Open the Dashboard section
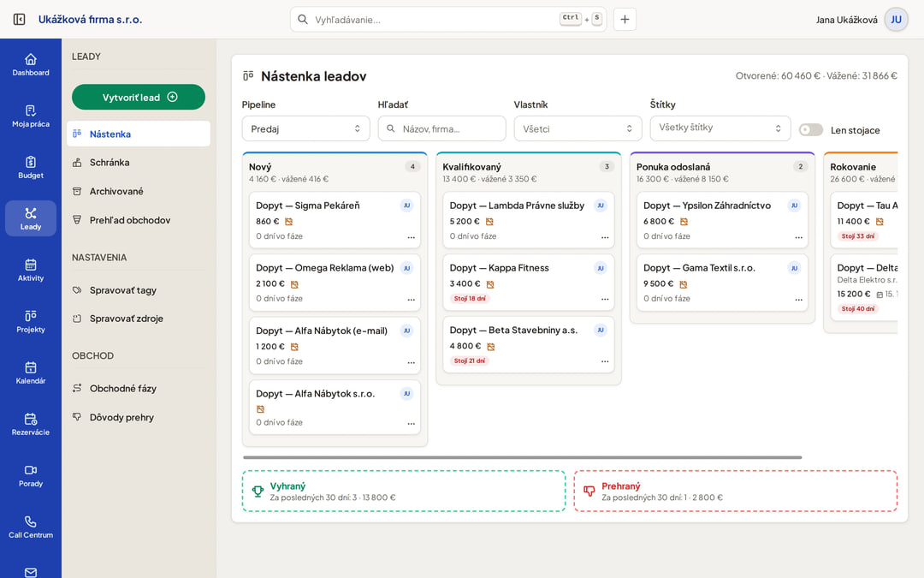 31,65
